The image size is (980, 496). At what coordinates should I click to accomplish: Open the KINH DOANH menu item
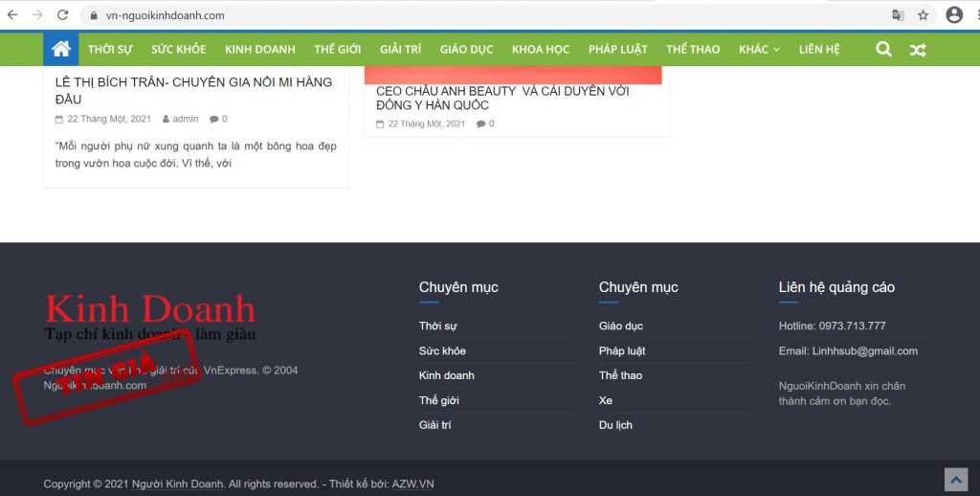[x=259, y=49]
